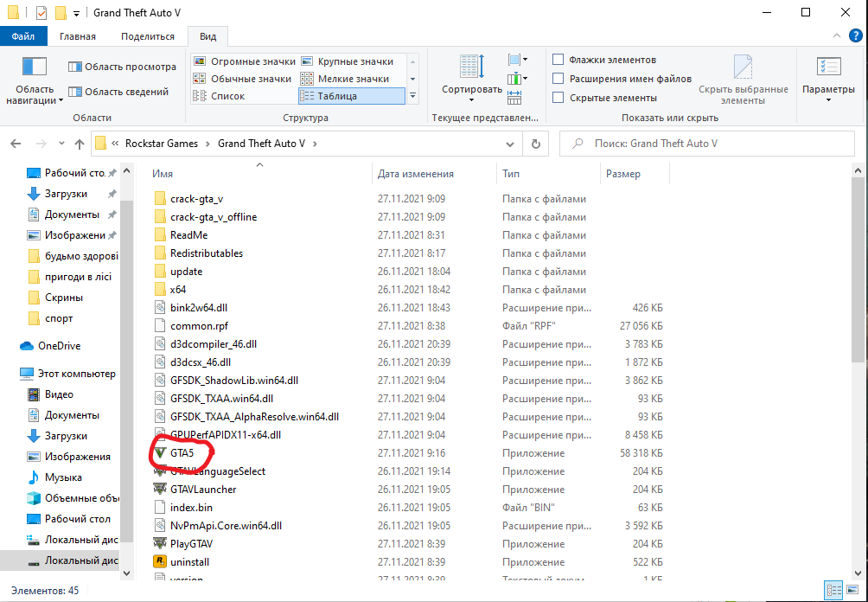This screenshot has height=602, width=868.
Task: Sort by the Имя column header
Action: click(x=163, y=174)
